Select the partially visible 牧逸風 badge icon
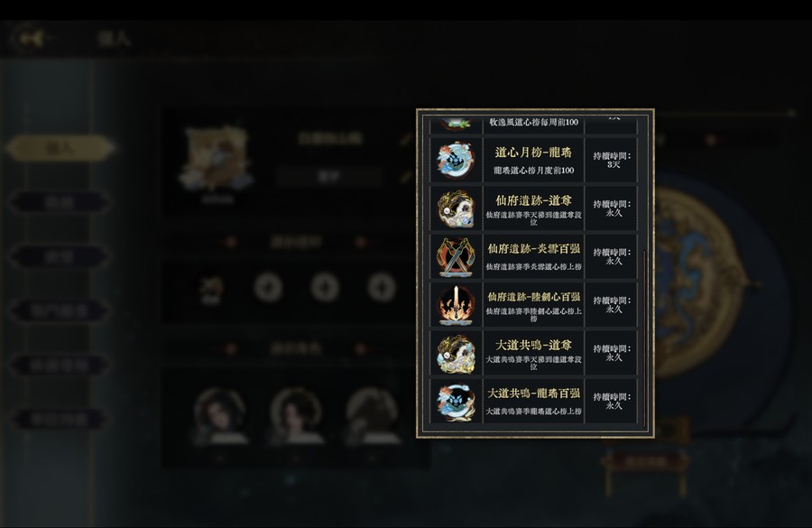 click(x=456, y=123)
